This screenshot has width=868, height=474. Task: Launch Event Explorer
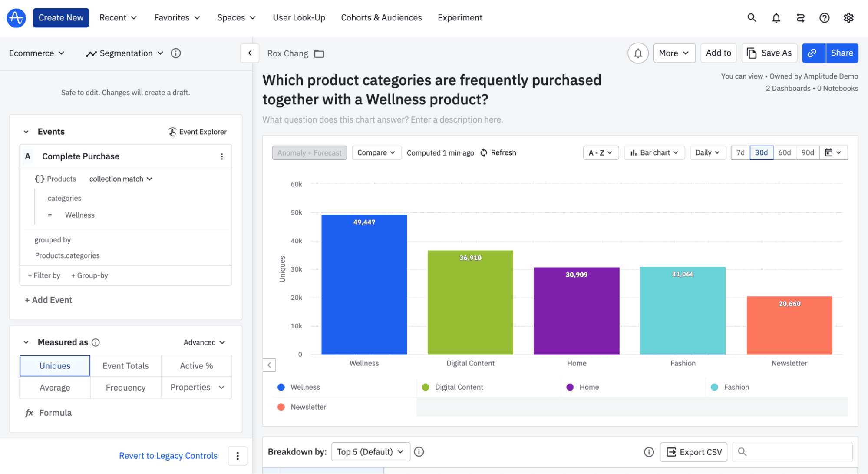click(198, 132)
